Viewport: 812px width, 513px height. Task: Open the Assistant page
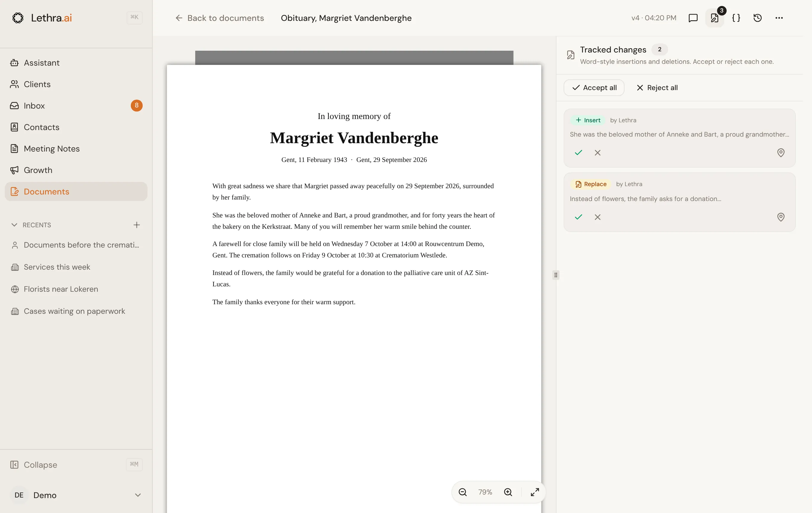pos(76,63)
